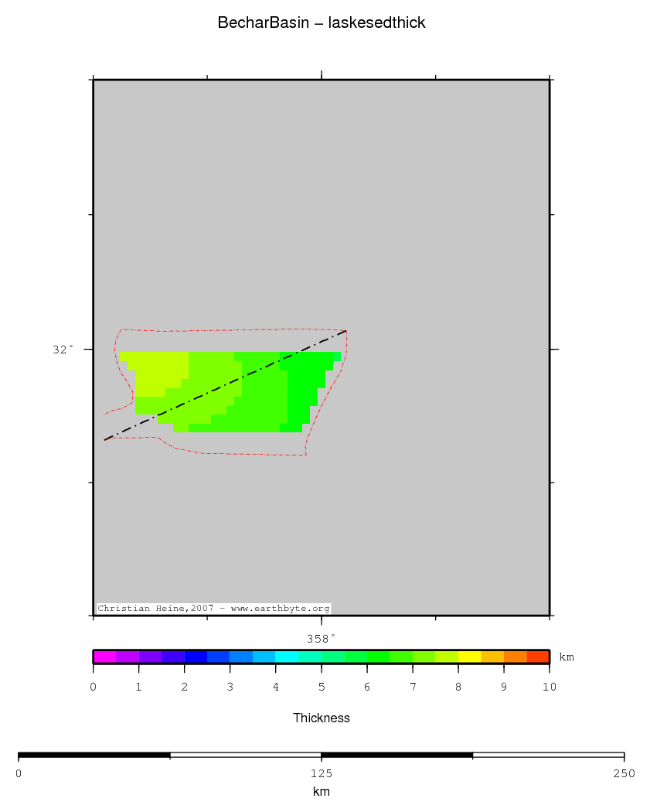Click the Christian Heine earthbyte.org credit text
The image size is (650, 812).
point(213,609)
